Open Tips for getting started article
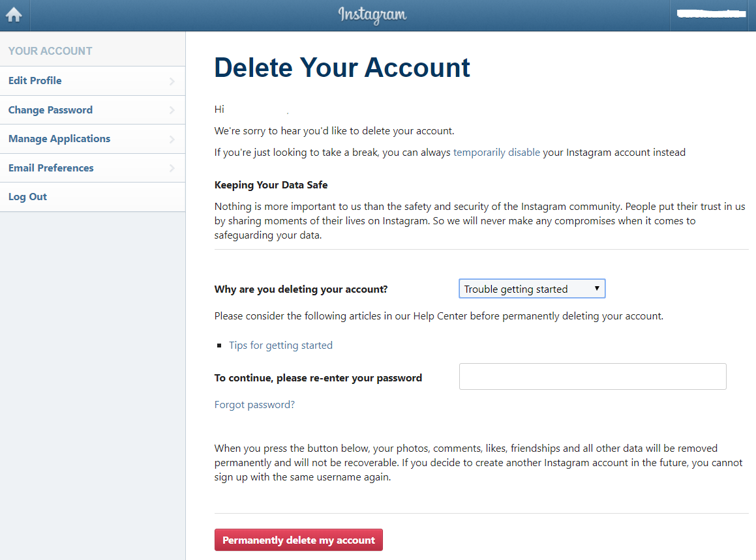The width and height of the screenshot is (756, 560). (280, 346)
